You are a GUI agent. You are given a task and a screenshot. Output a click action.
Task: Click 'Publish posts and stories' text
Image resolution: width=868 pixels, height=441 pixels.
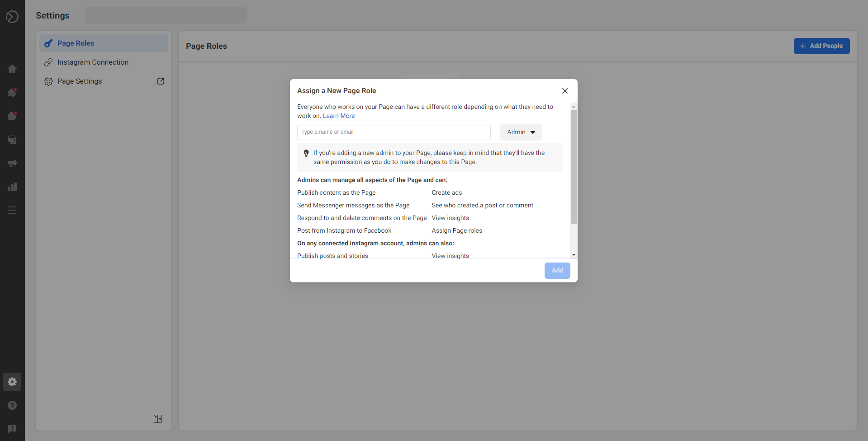(332, 256)
